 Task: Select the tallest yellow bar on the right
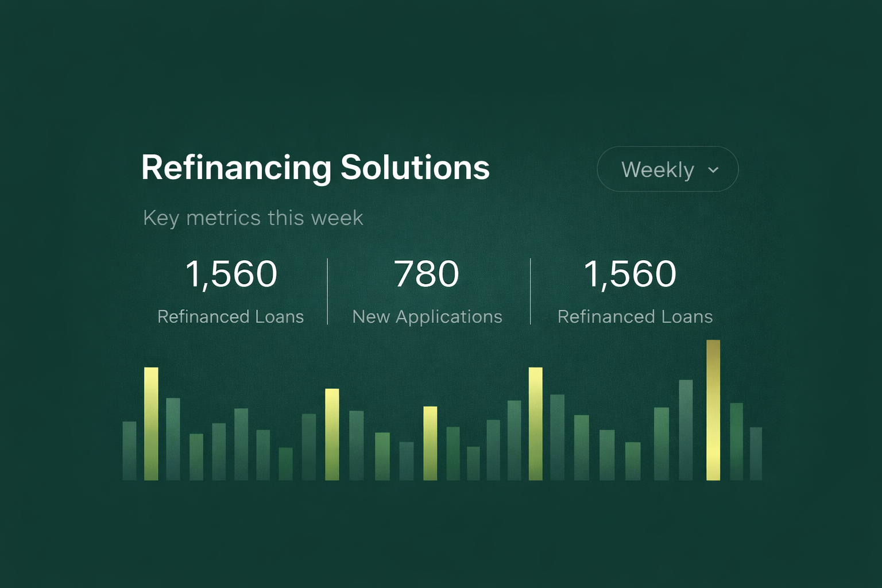714,411
